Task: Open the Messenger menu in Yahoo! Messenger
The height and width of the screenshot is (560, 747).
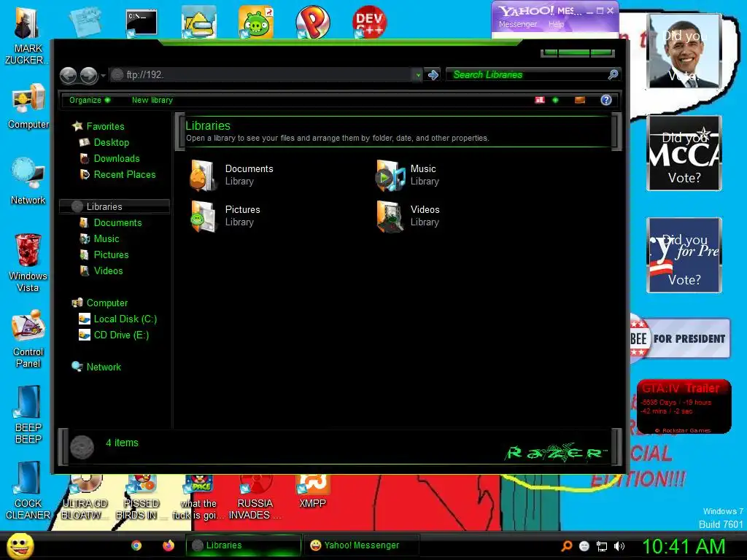Action: pos(518,24)
